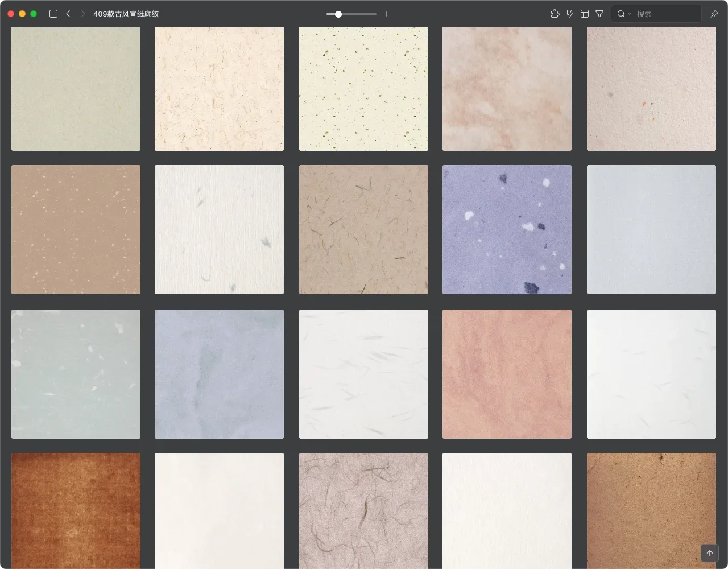The image size is (728, 569).
Task: Pin the window with the pin icon
Action: coord(714,14)
